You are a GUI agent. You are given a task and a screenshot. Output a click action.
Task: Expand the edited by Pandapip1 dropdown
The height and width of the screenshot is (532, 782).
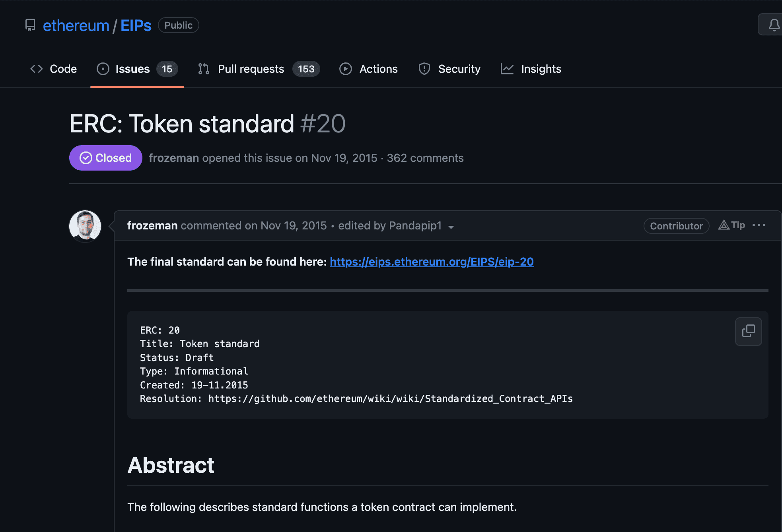451,227
